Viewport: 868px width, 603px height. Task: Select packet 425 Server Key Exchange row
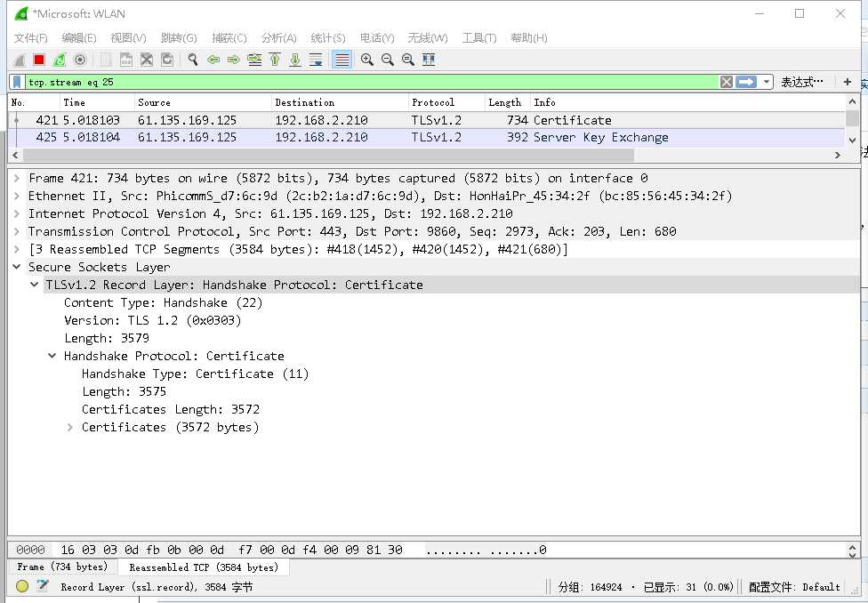coord(427,137)
